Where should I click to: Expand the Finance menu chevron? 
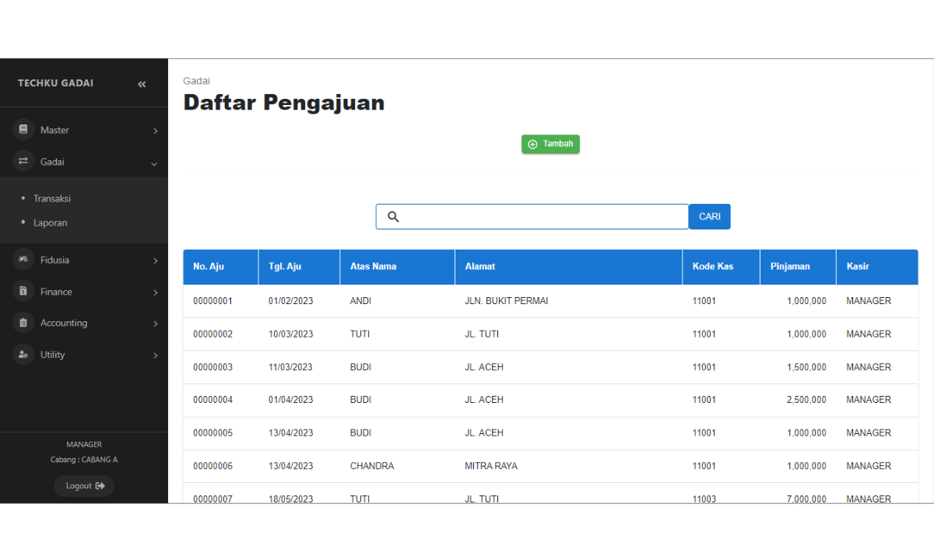pos(155,292)
